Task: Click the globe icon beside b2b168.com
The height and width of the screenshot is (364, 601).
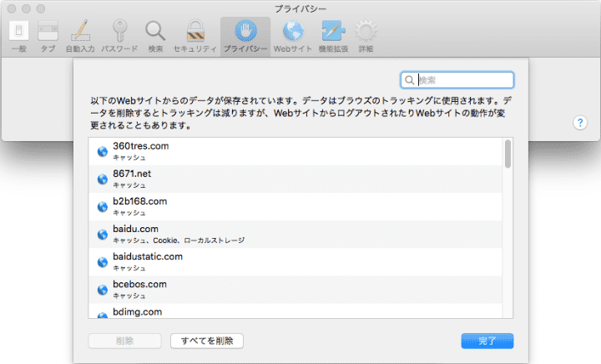Action: click(x=103, y=207)
